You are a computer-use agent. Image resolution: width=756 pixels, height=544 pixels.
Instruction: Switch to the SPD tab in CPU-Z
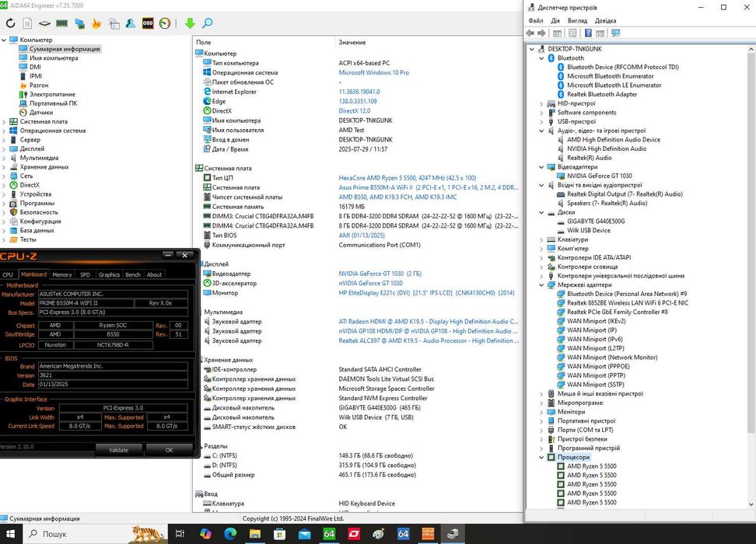coord(85,274)
